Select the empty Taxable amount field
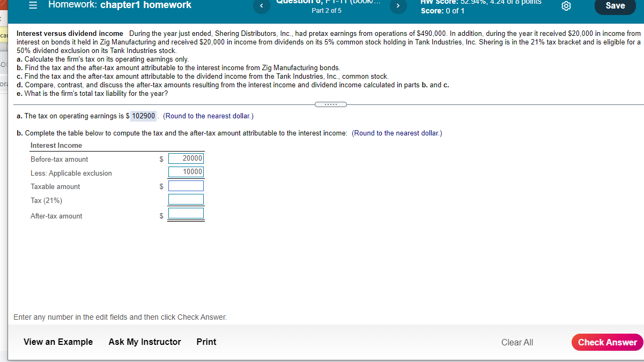This screenshot has height=362, width=644. click(186, 185)
